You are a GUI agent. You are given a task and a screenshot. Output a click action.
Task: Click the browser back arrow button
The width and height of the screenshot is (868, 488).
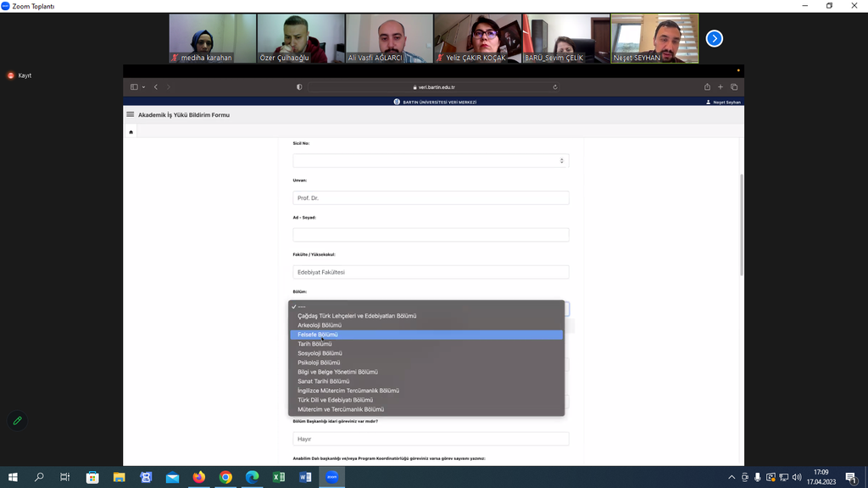tap(156, 87)
